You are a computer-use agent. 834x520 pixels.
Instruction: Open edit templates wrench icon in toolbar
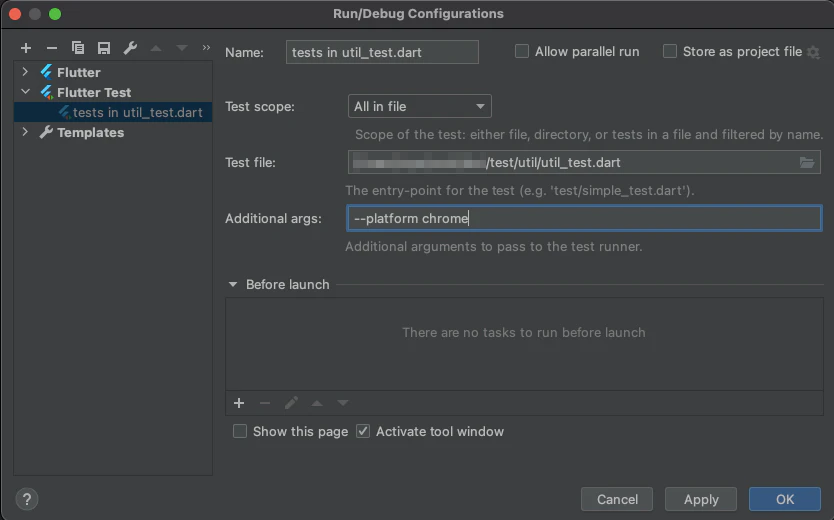tap(130, 48)
